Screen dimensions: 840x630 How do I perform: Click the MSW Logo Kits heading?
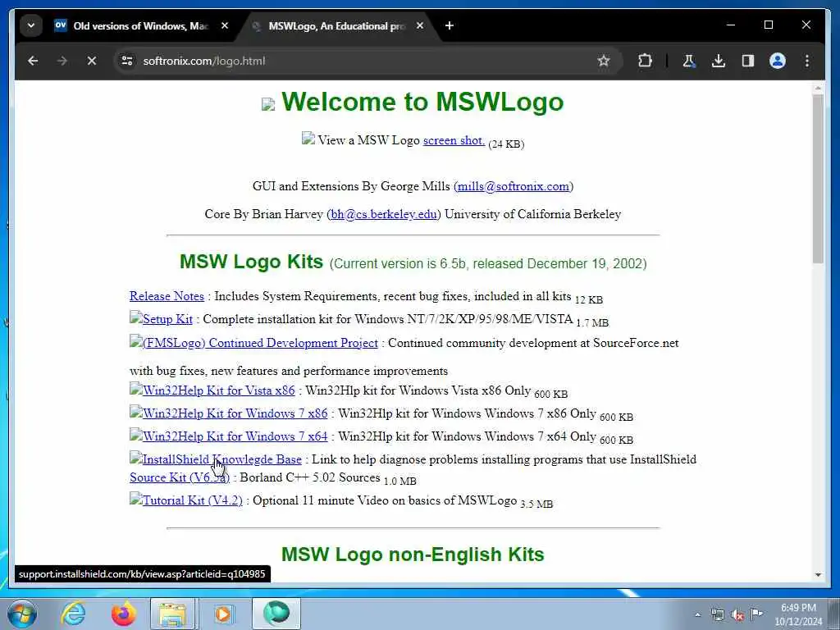click(x=251, y=262)
